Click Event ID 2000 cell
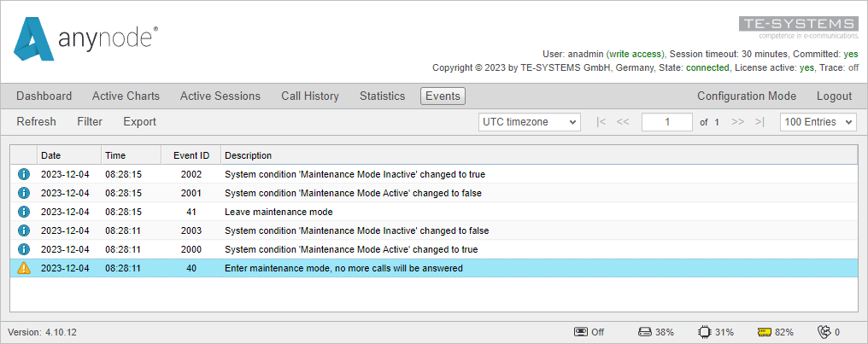The height and width of the screenshot is (344, 868). point(191,249)
